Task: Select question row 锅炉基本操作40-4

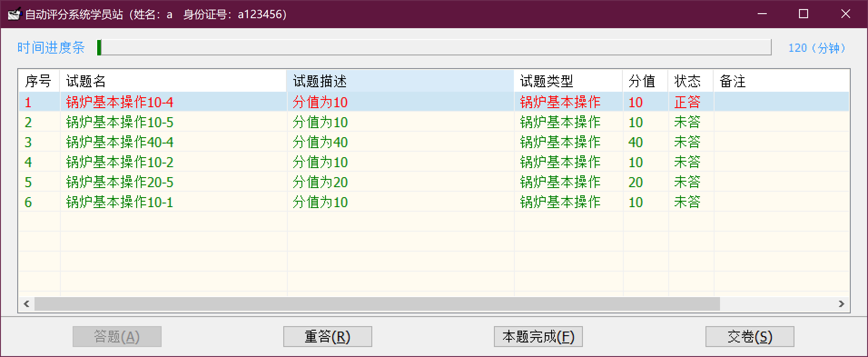Action: (119, 142)
